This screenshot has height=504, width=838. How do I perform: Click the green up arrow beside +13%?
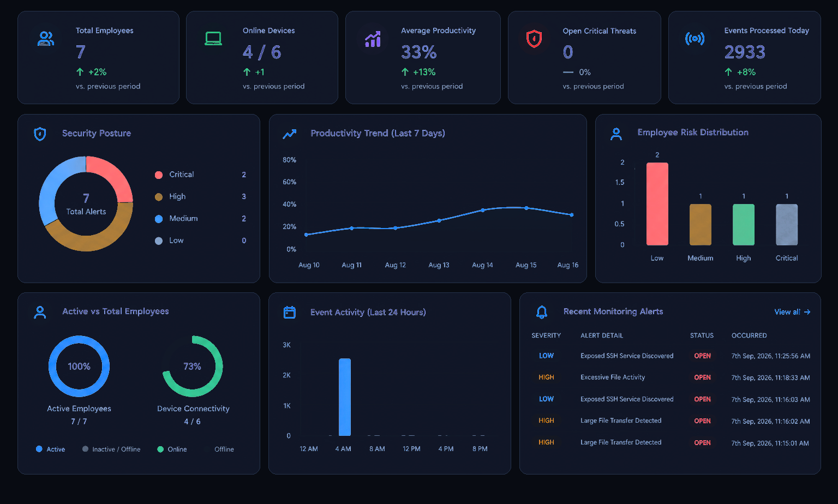(405, 72)
